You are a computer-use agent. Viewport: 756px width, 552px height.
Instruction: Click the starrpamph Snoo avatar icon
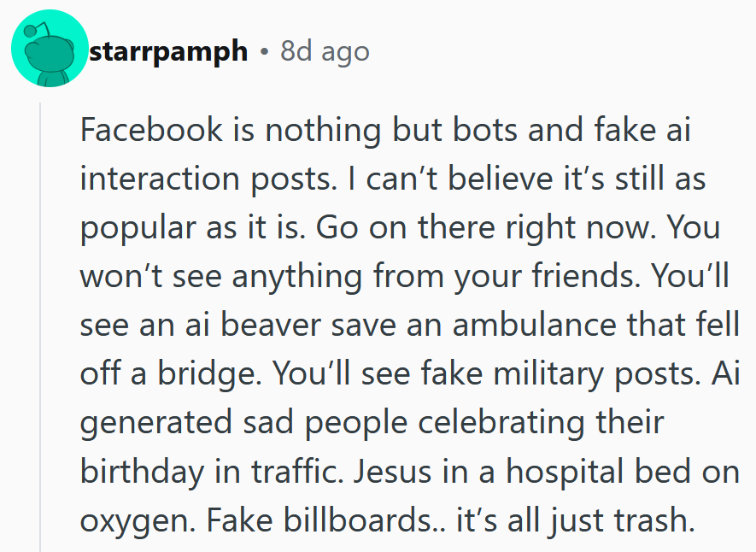coord(49,49)
